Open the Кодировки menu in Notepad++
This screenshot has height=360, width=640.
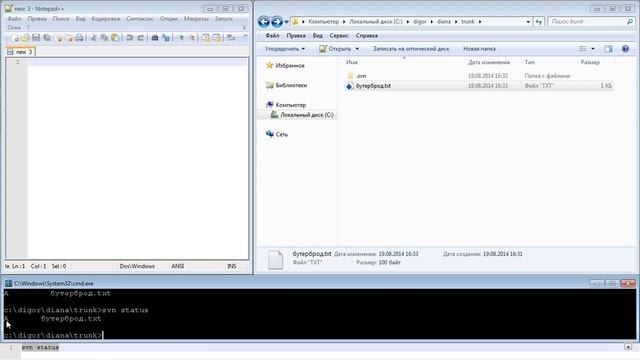click(x=106, y=19)
